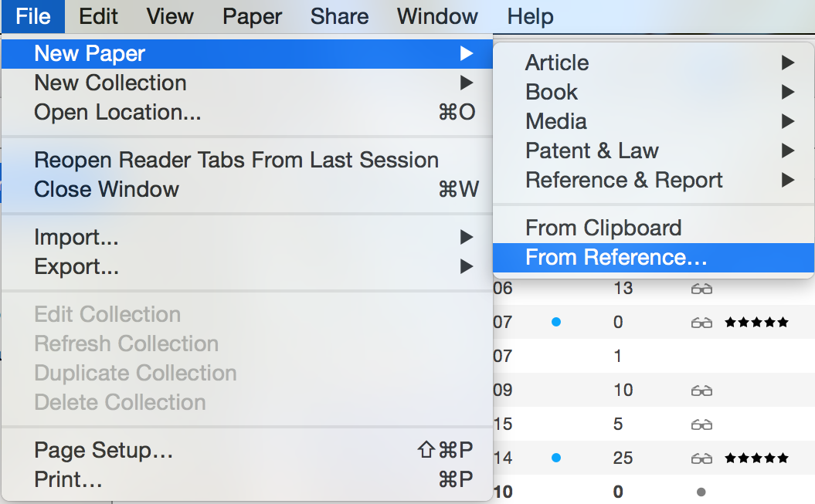Click the glasses icon in the 13 row
Viewport: 815px width, 504px height.
(x=701, y=289)
